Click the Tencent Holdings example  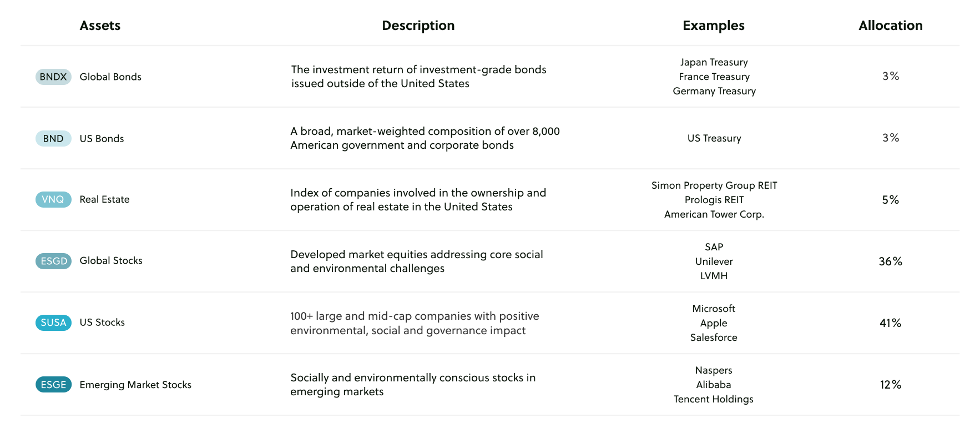click(x=713, y=399)
